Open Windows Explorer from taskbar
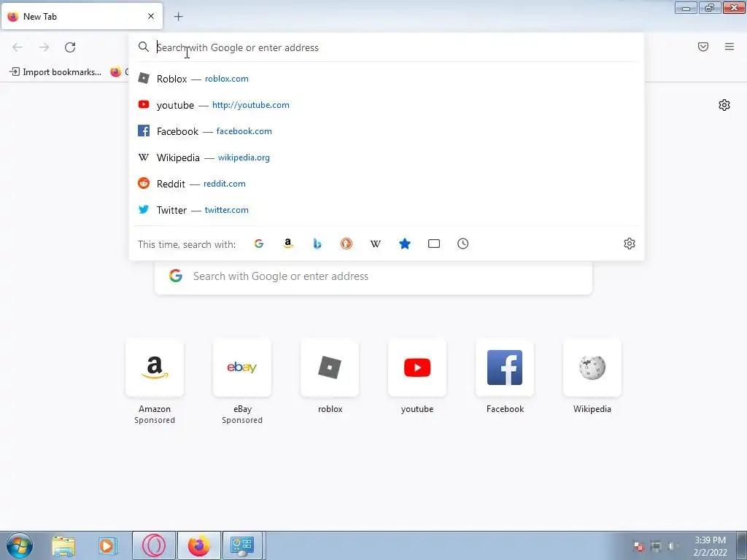This screenshot has width=747, height=560. pyautogui.click(x=63, y=545)
